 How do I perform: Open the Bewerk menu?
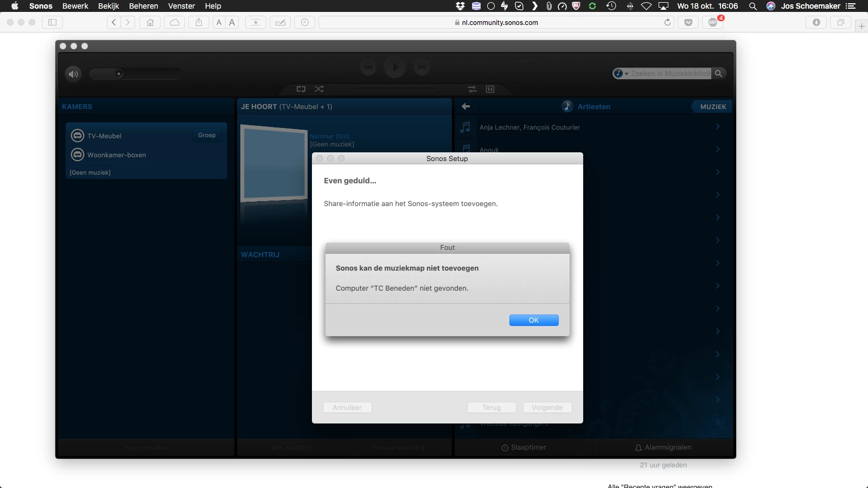tap(75, 6)
